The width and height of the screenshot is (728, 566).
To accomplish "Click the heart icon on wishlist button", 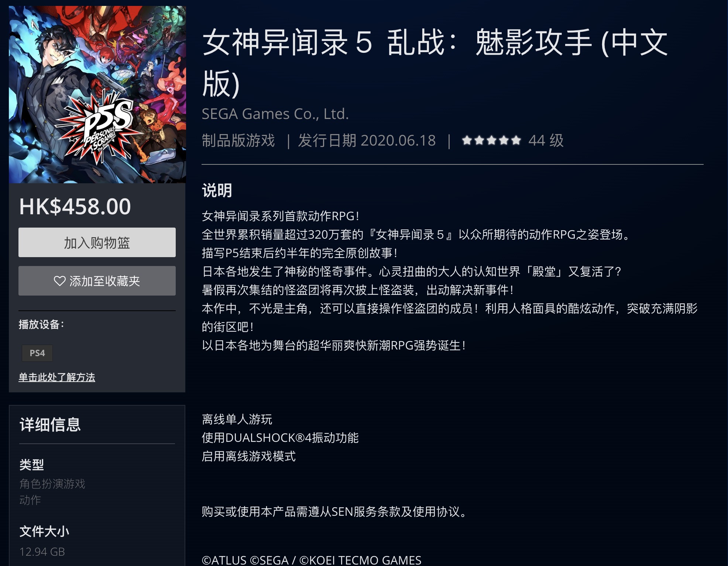I will point(59,281).
